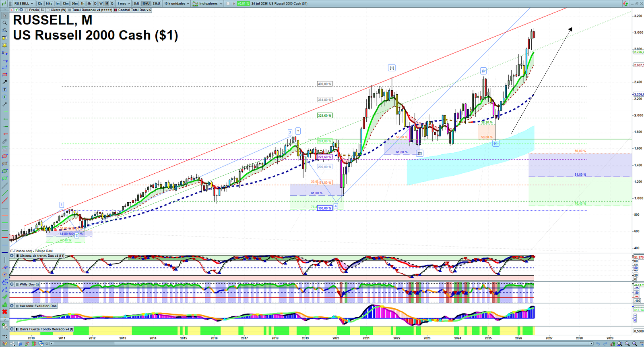Close the Willy Doc indicator panel
The height and width of the screenshot is (347, 644).
[x=12, y=284]
